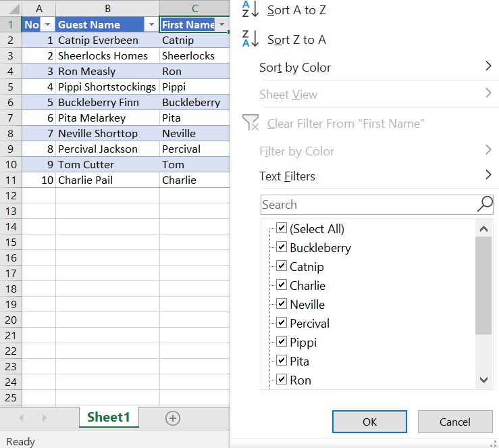Screen dimensions: 499x448
Task: Click the next sheet navigation arrow
Action: click(45, 418)
